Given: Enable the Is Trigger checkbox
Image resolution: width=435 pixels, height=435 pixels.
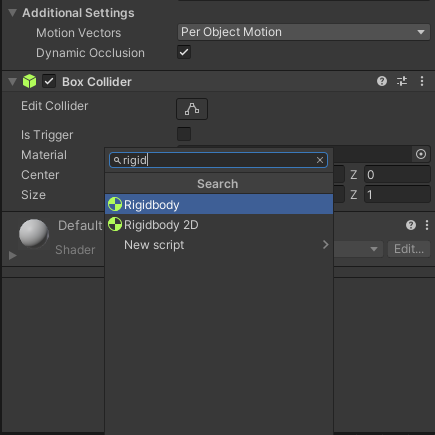Looking at the screenshot, I should 184,134.
